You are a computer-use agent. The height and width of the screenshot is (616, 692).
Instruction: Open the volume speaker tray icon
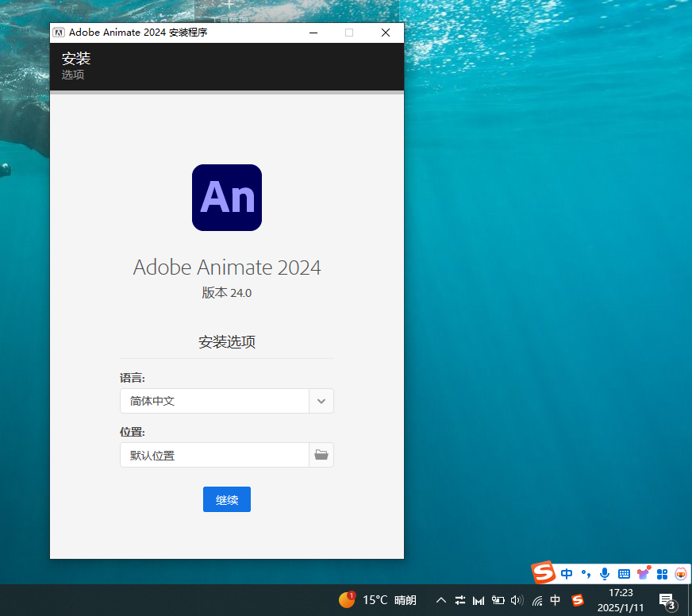517,599
